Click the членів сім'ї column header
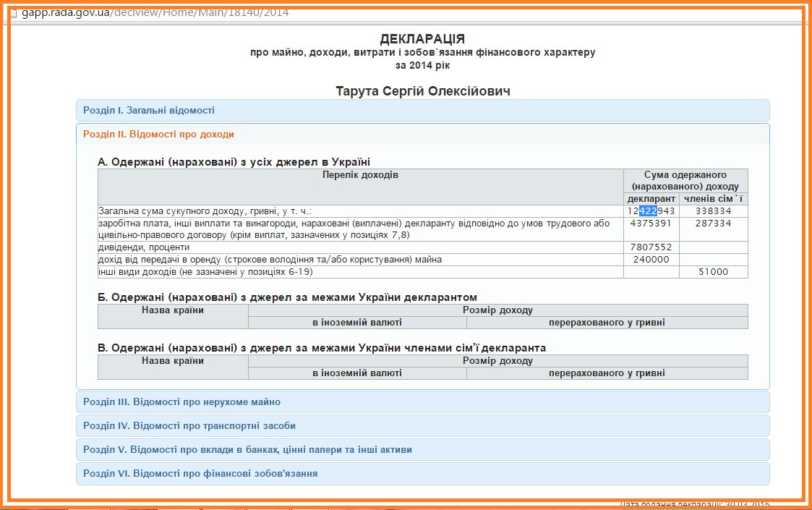Screen dimensions: 812x510 pyautogui.click(x=714, y=198)
